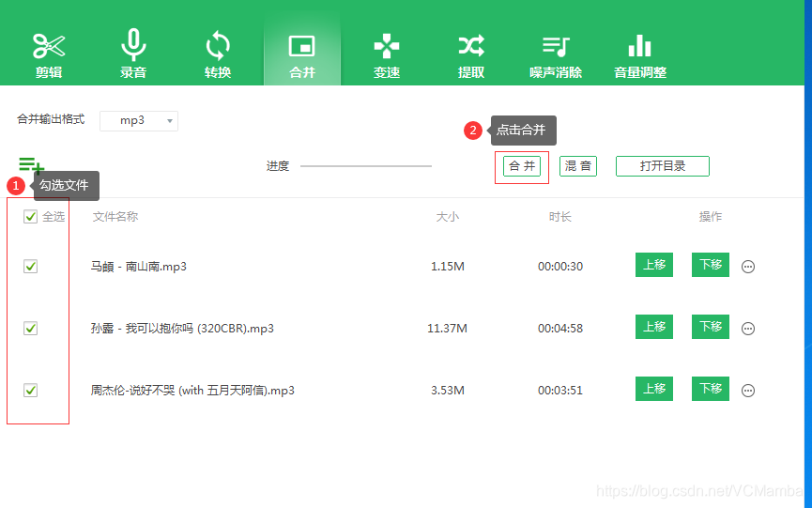This screenshot has width=812, height=508.
Task: Click the 00:00:30 duration value
Action: coord(560,267)
